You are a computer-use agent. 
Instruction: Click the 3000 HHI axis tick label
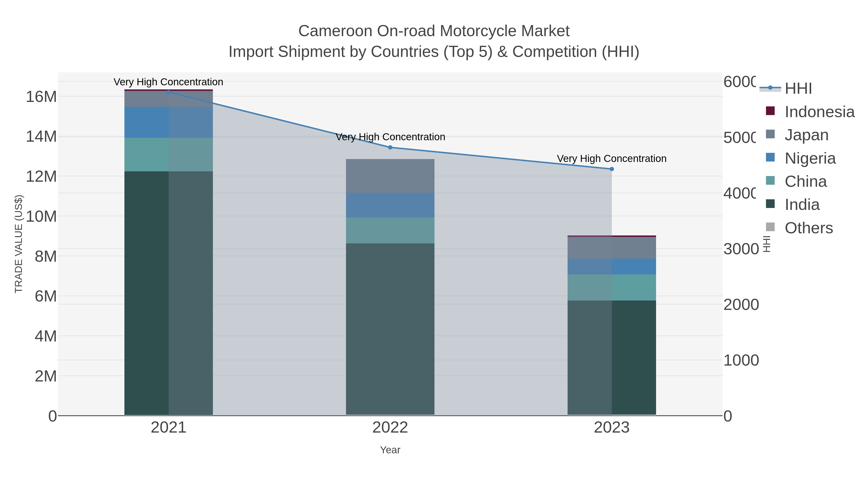click(x=741, y=249)
